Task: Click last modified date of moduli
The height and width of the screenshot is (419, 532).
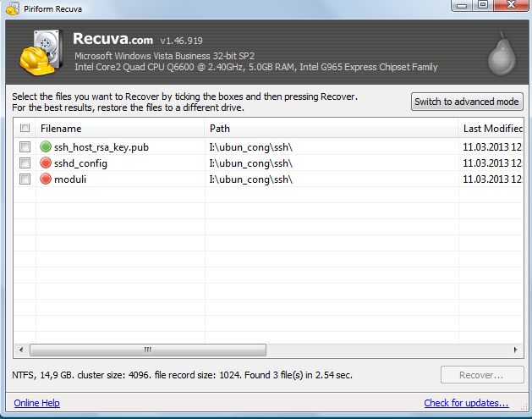Action: pos(492,179)
